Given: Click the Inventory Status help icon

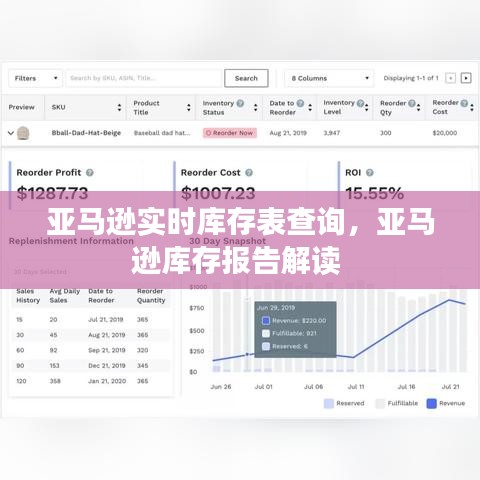Looking at the screenshot, I should point(240,103).
